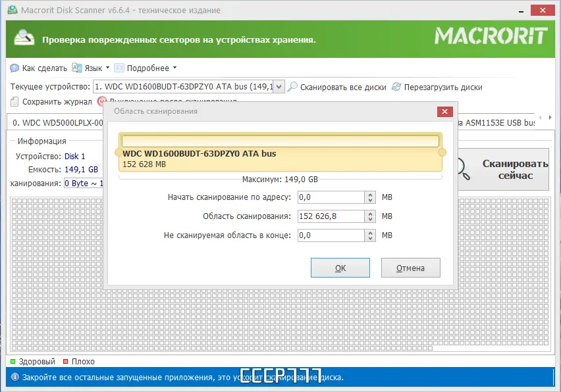The image size is (561, 392).
Task: Click the info icon in the blue status bar
Action: pos(15,377)
